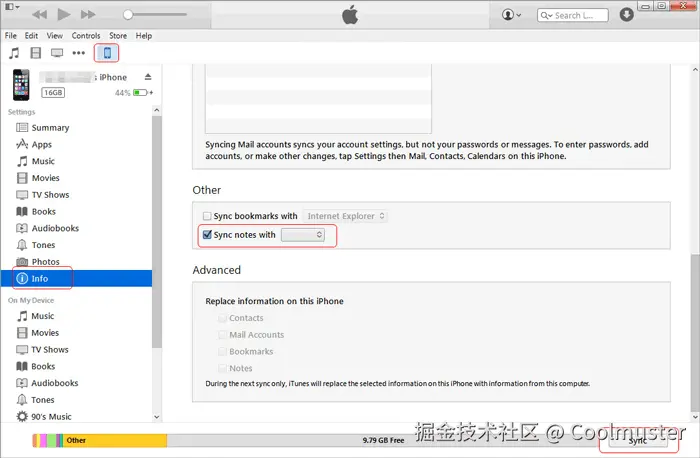Show more libraries ellipsis

(79, 53)
